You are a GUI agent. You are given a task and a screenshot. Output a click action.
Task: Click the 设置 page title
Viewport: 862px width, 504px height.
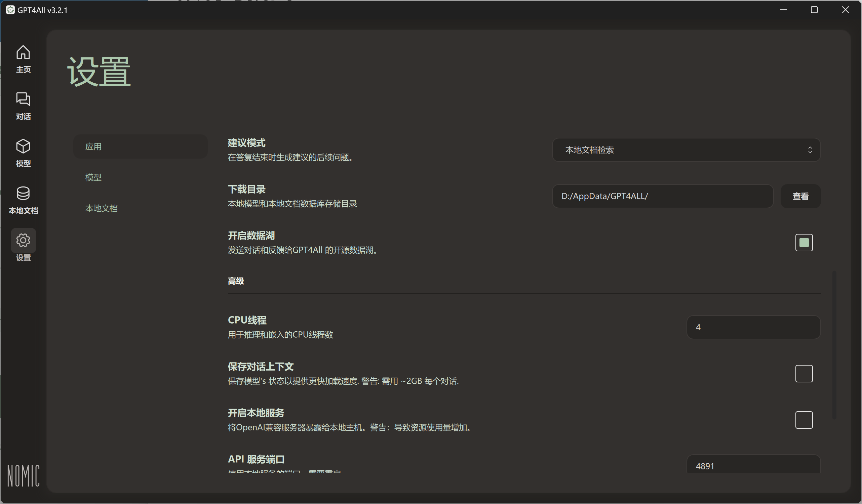point(99,72)
